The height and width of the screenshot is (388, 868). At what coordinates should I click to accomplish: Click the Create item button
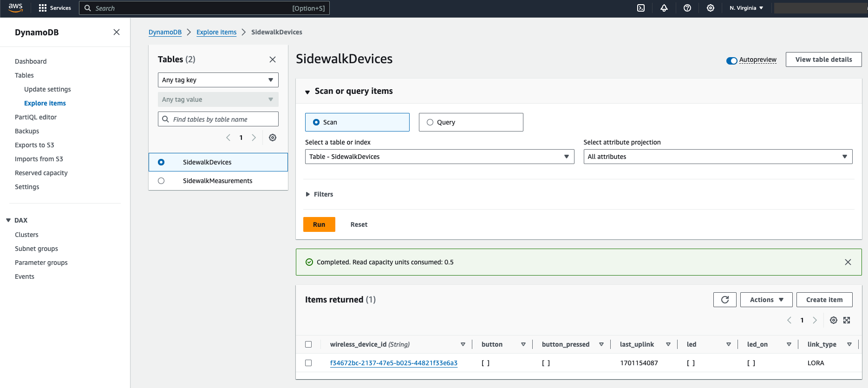coord(824,300)
